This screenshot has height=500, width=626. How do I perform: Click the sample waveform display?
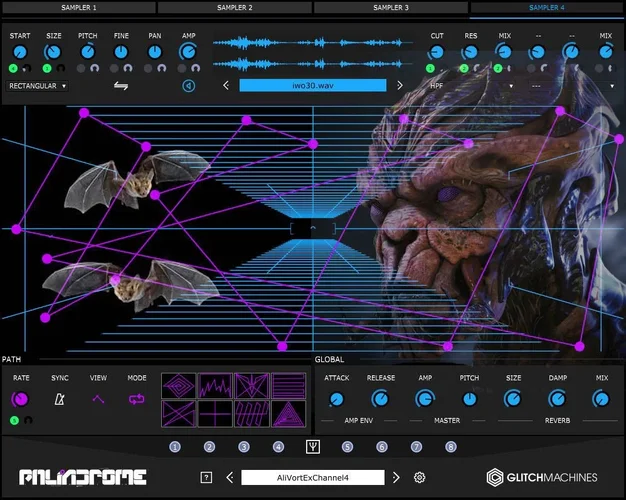[x=313, y=52]
